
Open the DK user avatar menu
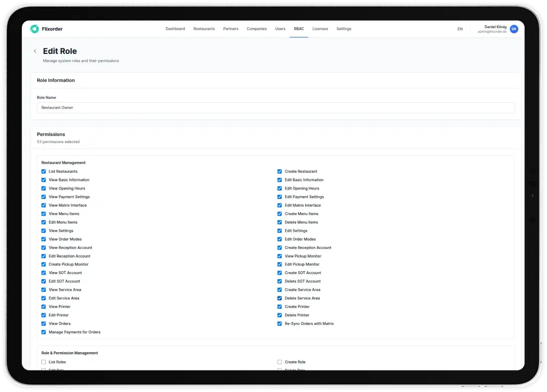pyautogui.click(x=514, y=29)
